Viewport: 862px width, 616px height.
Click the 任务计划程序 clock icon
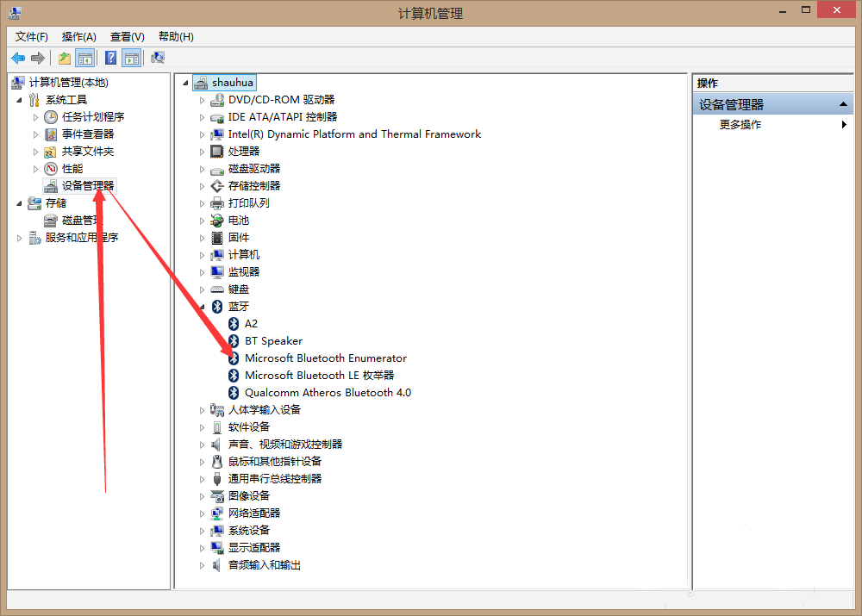51,117
